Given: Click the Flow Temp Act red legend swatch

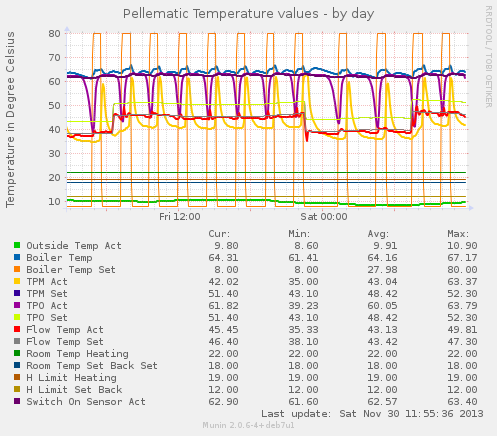Looking at the screenshot, I should pos(17,329).
